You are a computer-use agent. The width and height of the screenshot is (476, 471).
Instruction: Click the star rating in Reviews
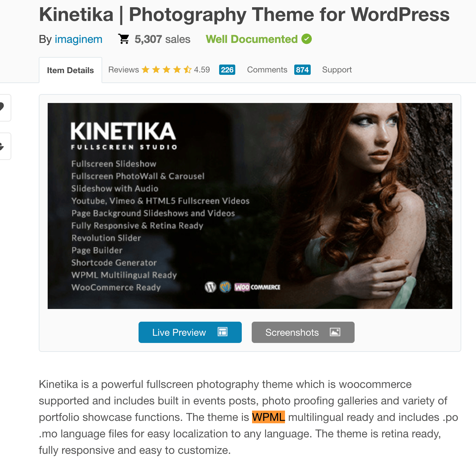167,70
